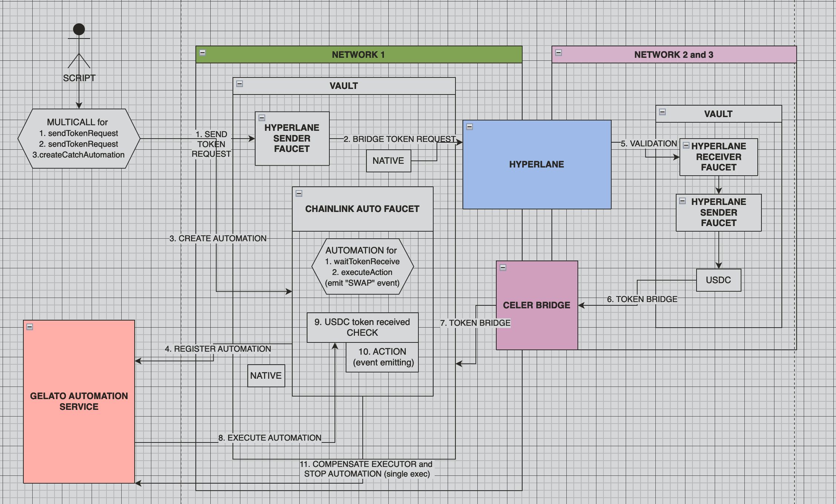
Task: Select the HYPERLANE label in the blue block
Action: [537, 165]
